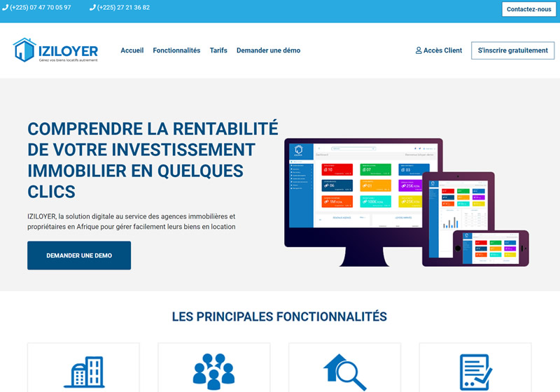Screen dimensions: 560x392
Task: Click S'inscrire gratuitement button
Action: (512, 50)
